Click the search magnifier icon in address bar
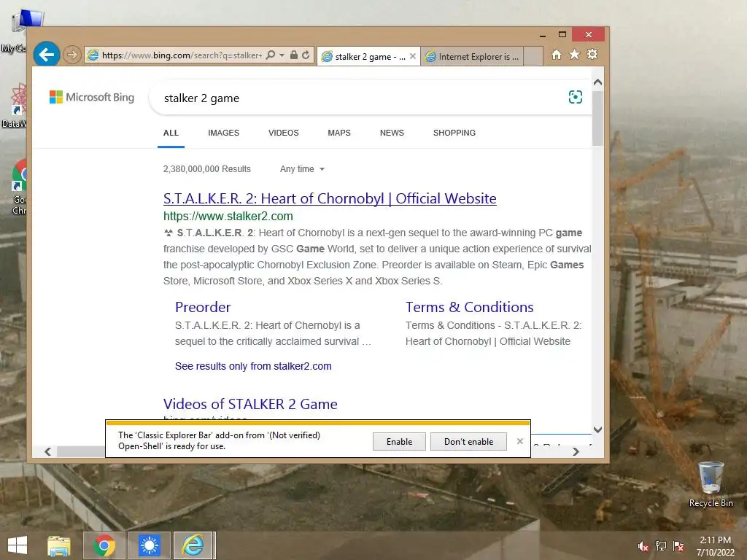Viewport: 747px width, 560px height. [x=271, y=55]
